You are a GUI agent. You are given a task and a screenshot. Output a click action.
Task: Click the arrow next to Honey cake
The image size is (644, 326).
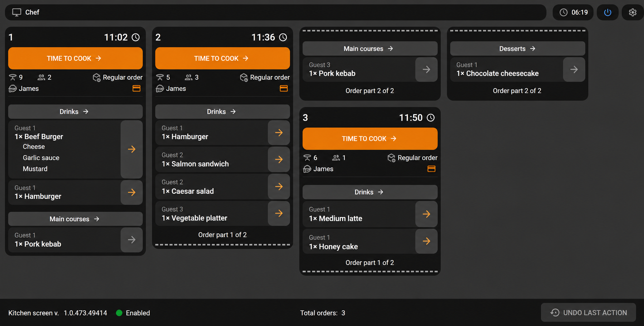coord(427,241)
